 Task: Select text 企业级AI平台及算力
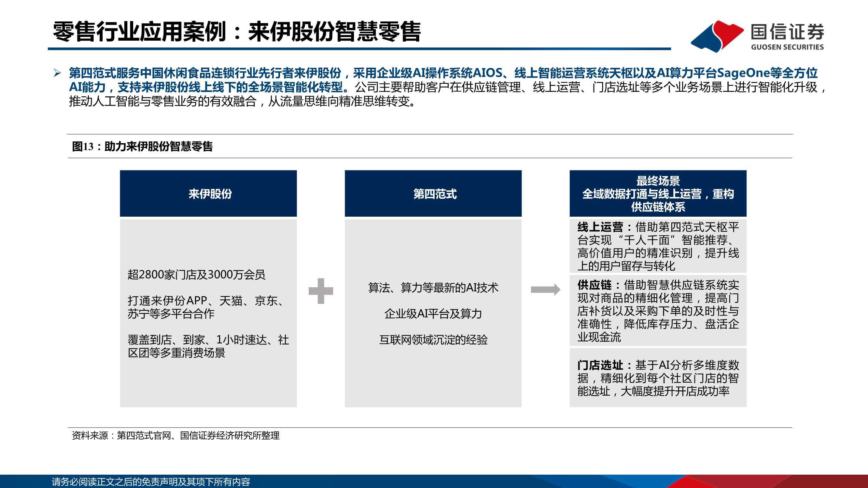point(433,314)
